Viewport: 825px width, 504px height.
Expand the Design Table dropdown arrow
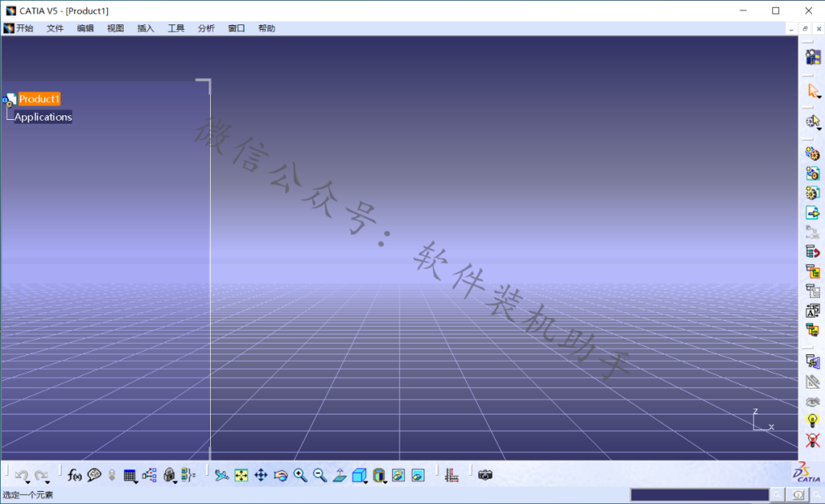pyautogui.click(x=136, y=481)
